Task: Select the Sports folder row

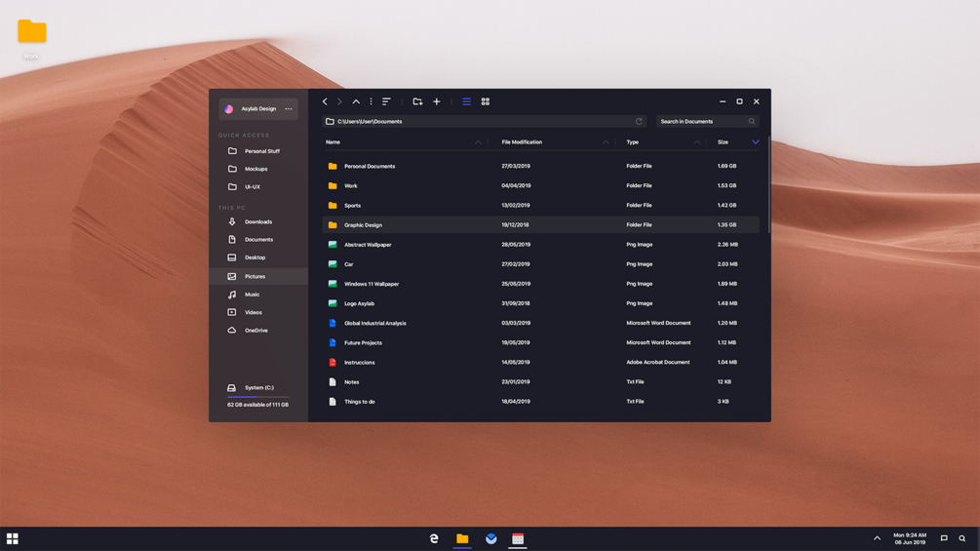Action: [x=540, y=205]
